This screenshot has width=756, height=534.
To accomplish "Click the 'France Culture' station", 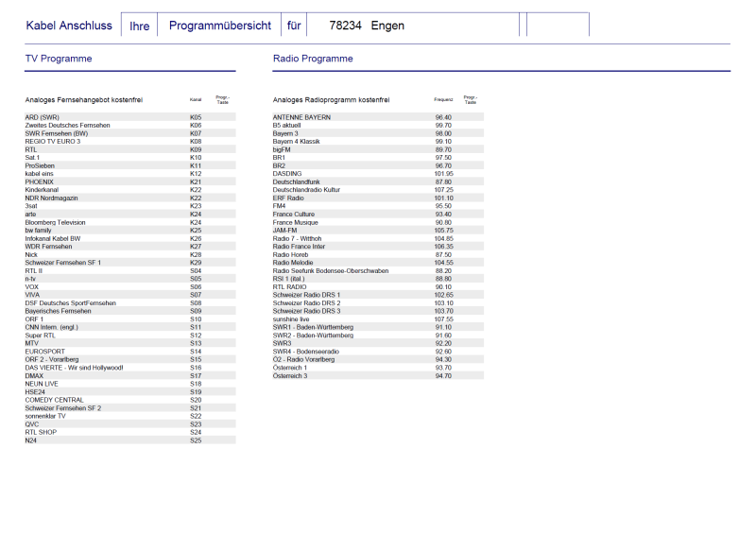I will coord(294,215).
